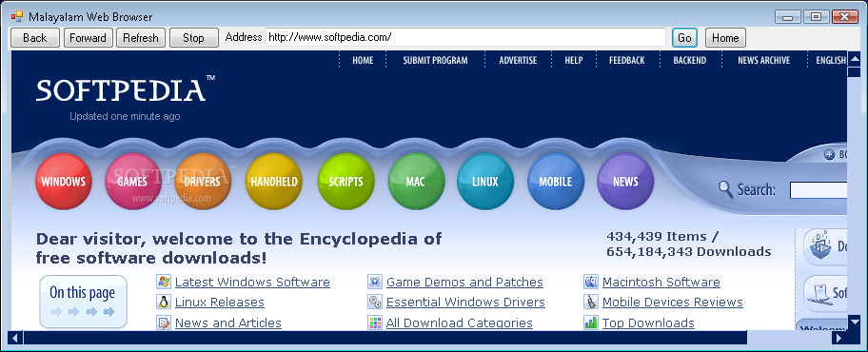Click the red WINDOWS category ball

tap(63, 181)
